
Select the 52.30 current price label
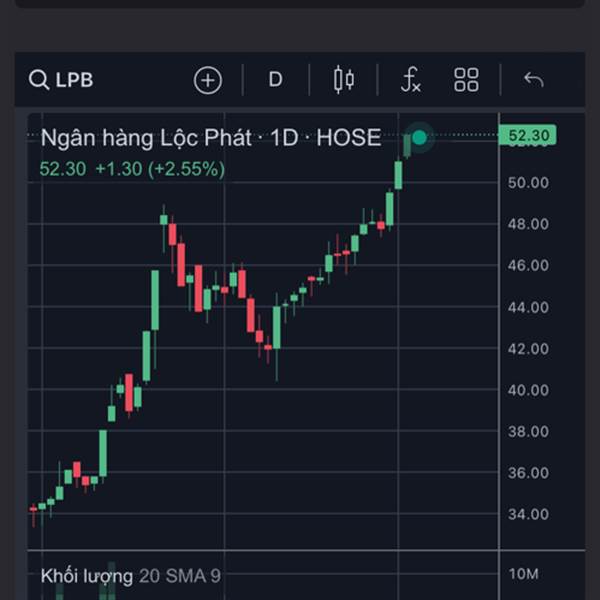pyautogui.click(x=527, y=135)
